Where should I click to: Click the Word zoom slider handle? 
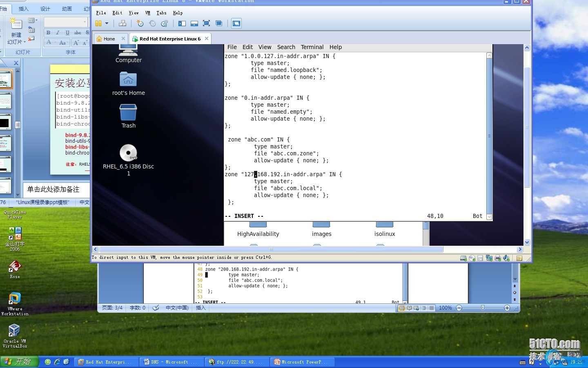(483, 308)
